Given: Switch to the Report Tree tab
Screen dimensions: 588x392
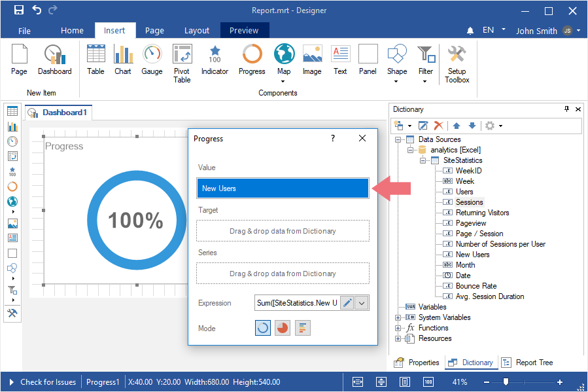Looking at the screenshot, I should (x=527, y=363).
